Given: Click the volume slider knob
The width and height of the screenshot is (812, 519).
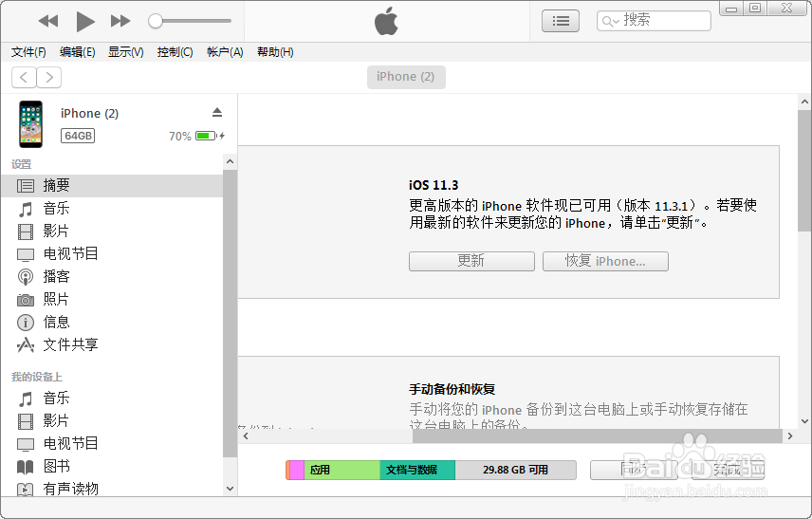Looking at the screenshot, I should pyautogui.click(x=156, y=21).
